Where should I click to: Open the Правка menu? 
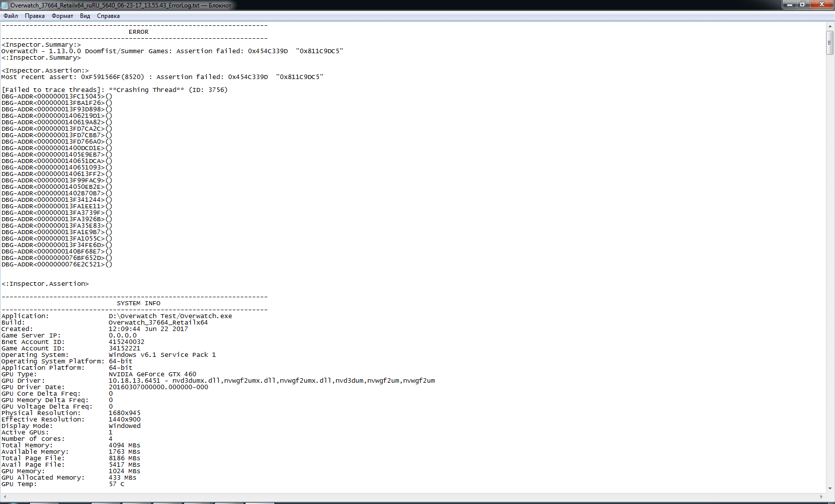[x=35, y=16]
